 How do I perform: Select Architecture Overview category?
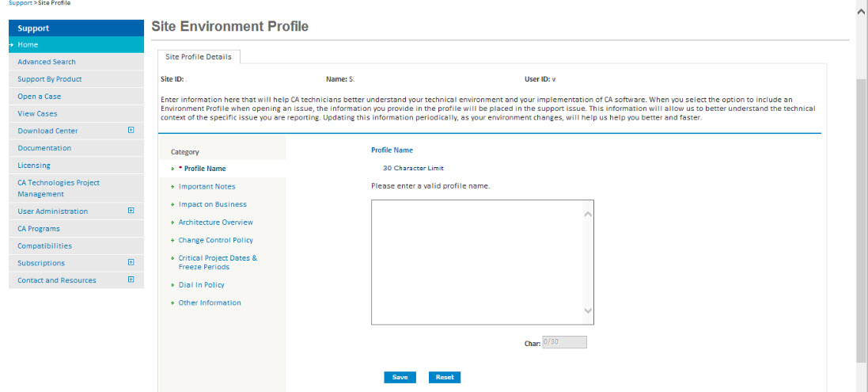tap(215, 222)
